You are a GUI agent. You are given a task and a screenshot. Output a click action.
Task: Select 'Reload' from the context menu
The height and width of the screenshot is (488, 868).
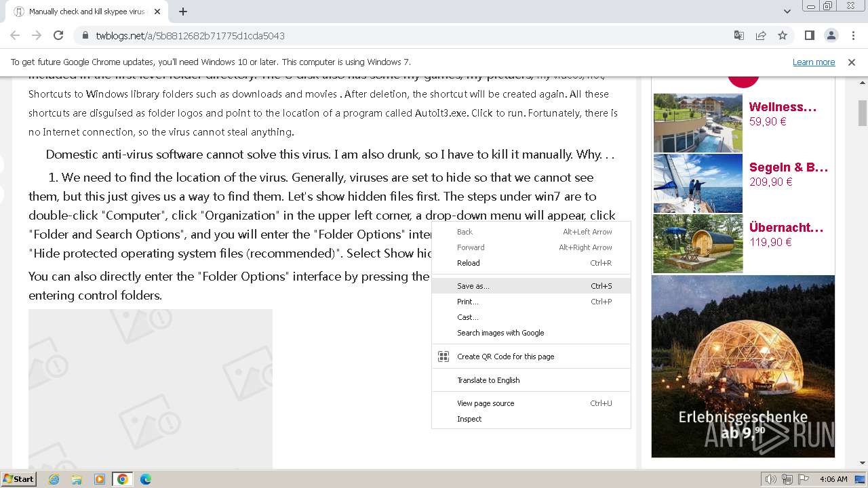click(531, 263)
